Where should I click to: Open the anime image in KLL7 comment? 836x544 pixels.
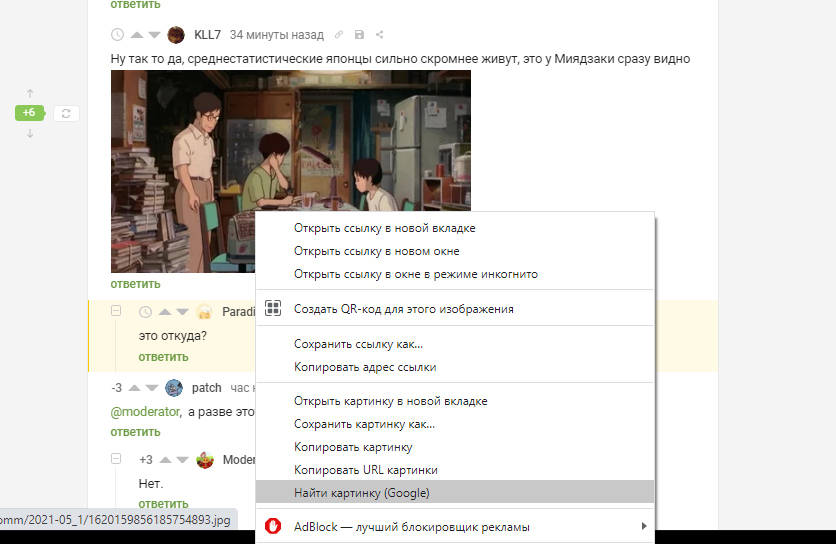coord(291,172)
